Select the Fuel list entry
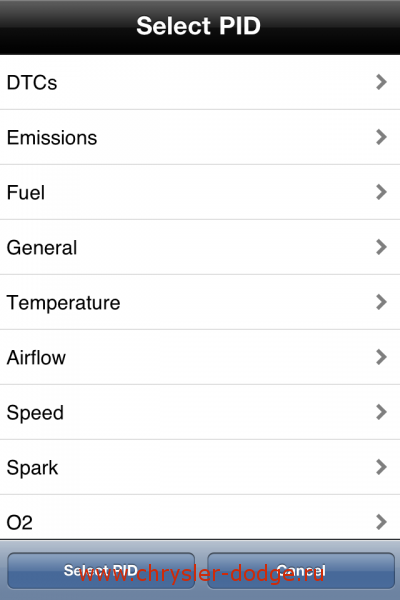The width and height of the screenshot is (400, 600). point(200,192)
